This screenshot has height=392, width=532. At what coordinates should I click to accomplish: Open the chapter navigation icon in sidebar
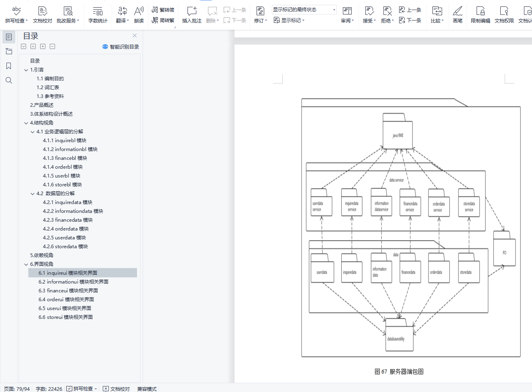coord(9,51)
